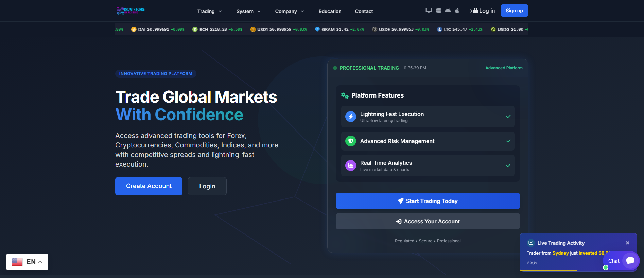Select the Apple platform download icon
The height and width of the screenshot is (278, 644).
pos(457,11)
